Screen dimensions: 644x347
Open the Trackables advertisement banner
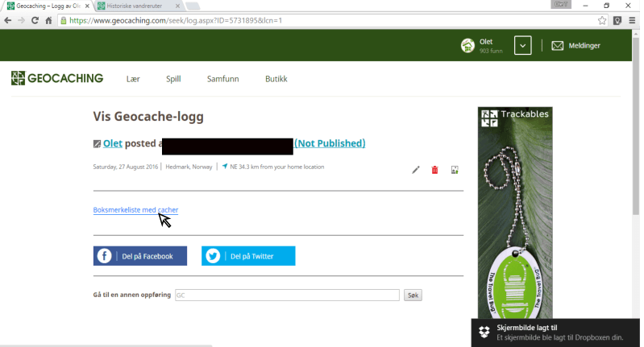click(515, 213)
